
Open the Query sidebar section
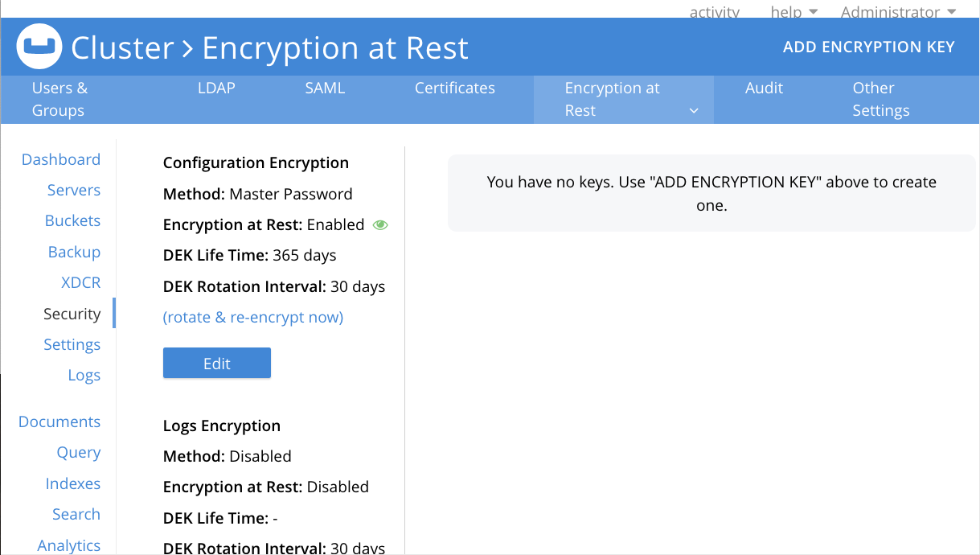pos(78,453)
